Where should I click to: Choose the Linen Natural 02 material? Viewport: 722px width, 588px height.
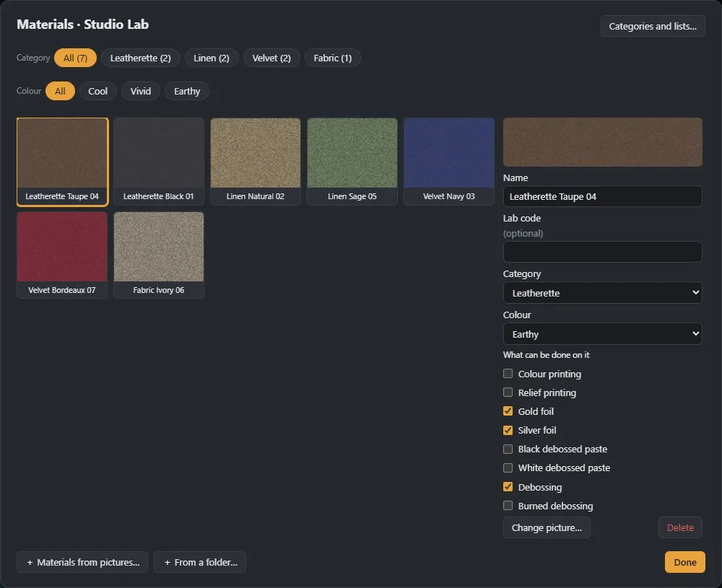coord(256,162)
